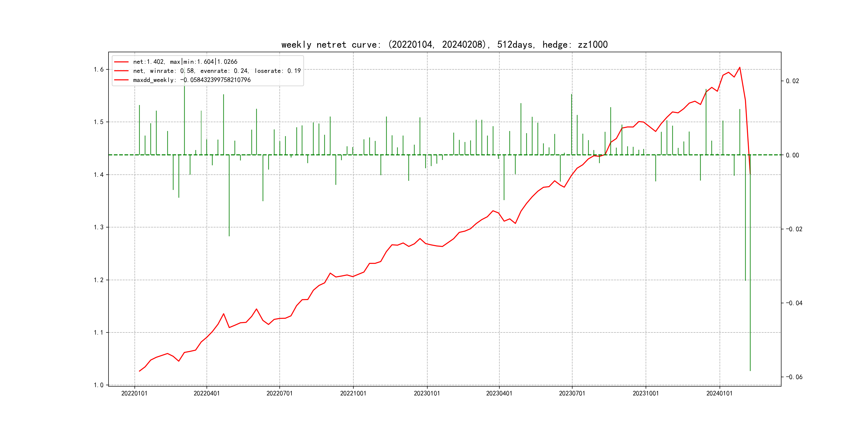The image size is (868, 434).
Task: Click the 20220101 x-axis date label
Action: pos(134,393)
